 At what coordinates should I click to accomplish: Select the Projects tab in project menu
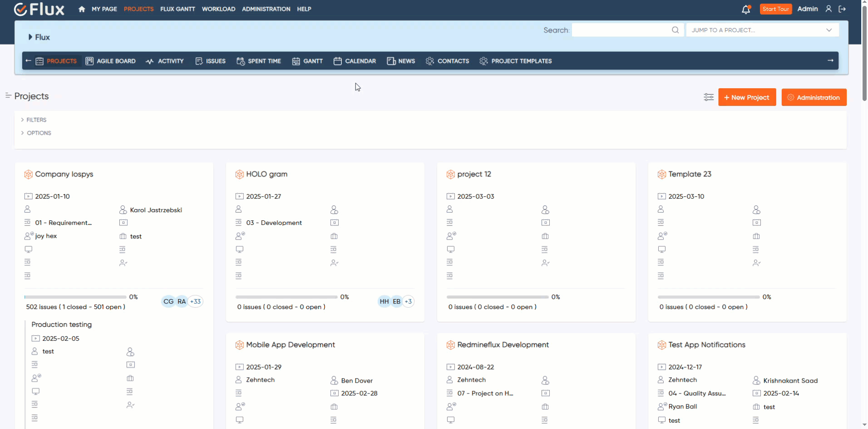pos(56,61)
